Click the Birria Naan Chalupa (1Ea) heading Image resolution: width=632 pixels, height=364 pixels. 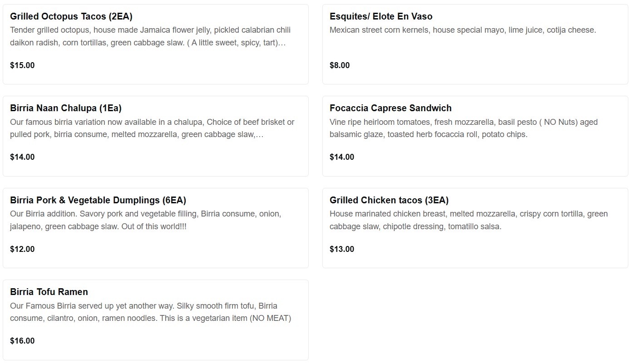point(66,108)
